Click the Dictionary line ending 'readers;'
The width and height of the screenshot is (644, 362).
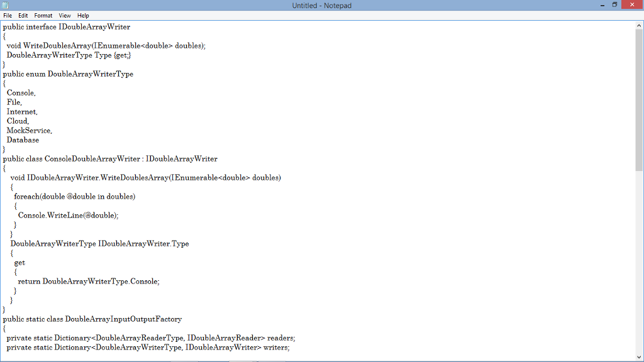pyautogui.click(x=151, y=339)
